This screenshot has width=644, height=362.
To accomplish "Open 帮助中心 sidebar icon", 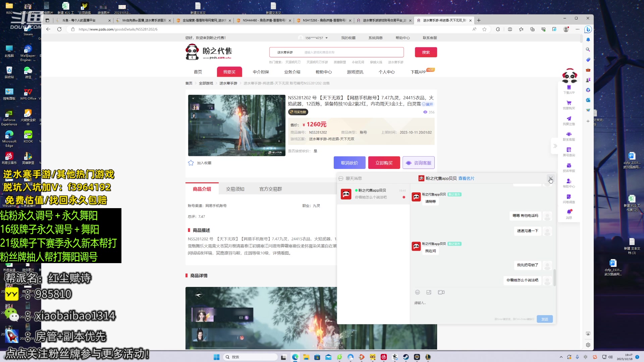I will pos(569,181).
